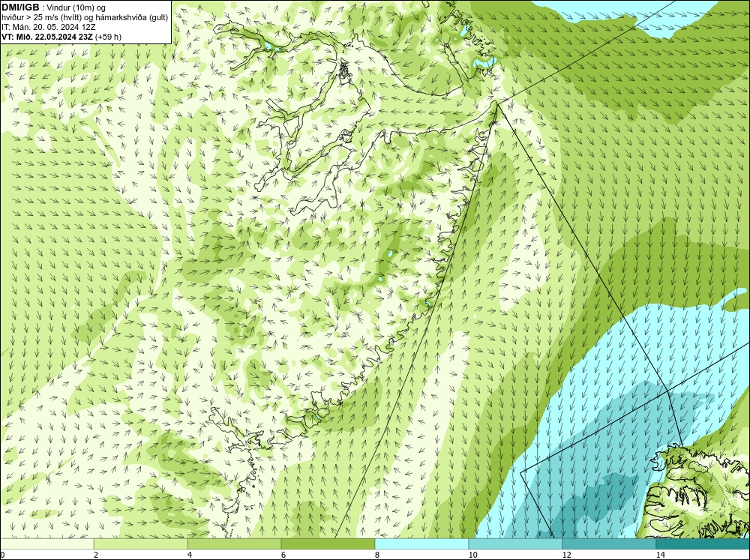Click the 4-6 m/s green legend swatch
This screenshot has width=750, height=560.
click(234, 544)
